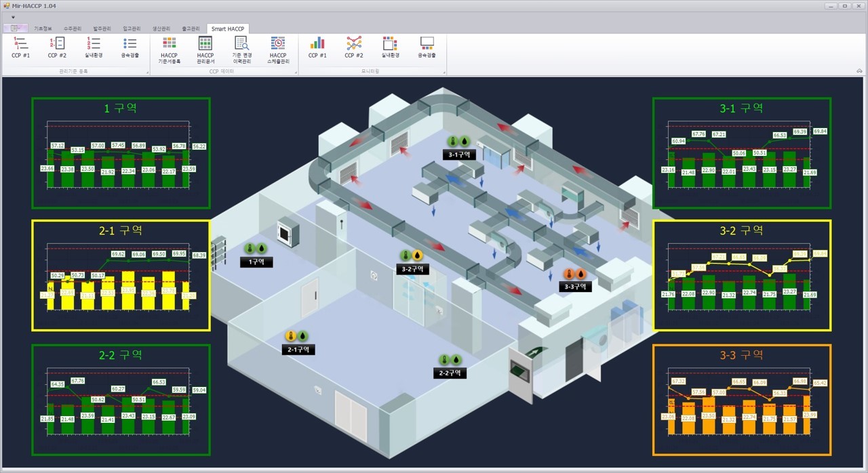This screenshot has width=868, height=473.
Task: Open HACCP 기준서등록
Action: [169, 49]
